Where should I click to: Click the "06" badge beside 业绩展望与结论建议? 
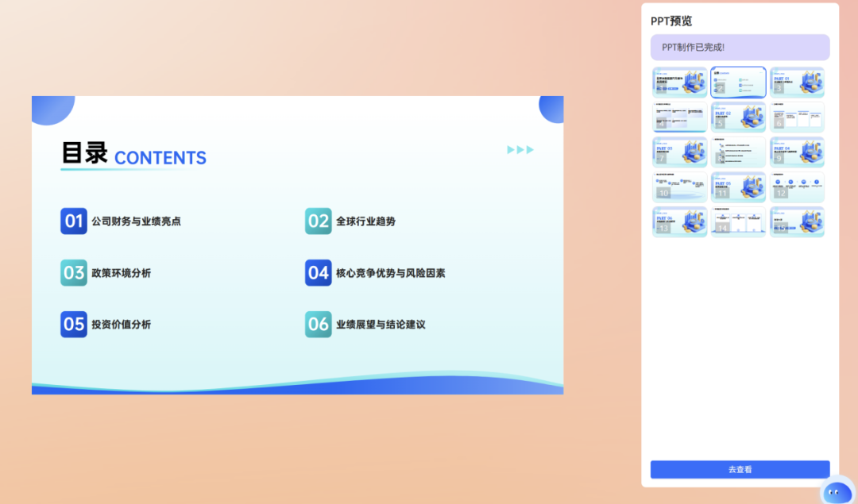[x=318, y=325]
